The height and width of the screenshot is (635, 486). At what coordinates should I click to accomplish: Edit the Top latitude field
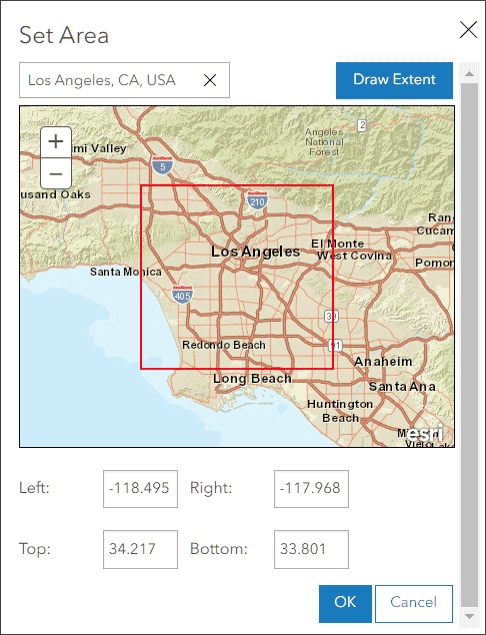click(140, 550)
